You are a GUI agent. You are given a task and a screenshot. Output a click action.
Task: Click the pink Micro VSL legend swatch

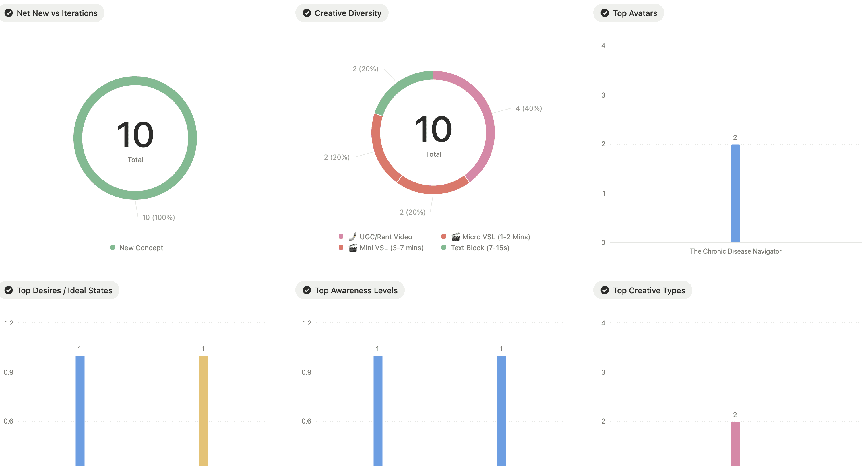(x=444, y=236)
